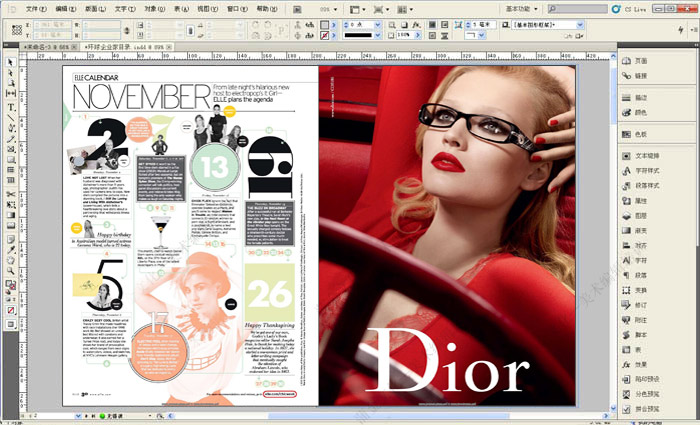Expand the screen mode dropdown
The image size is (700, 425).
pos(381,9)
